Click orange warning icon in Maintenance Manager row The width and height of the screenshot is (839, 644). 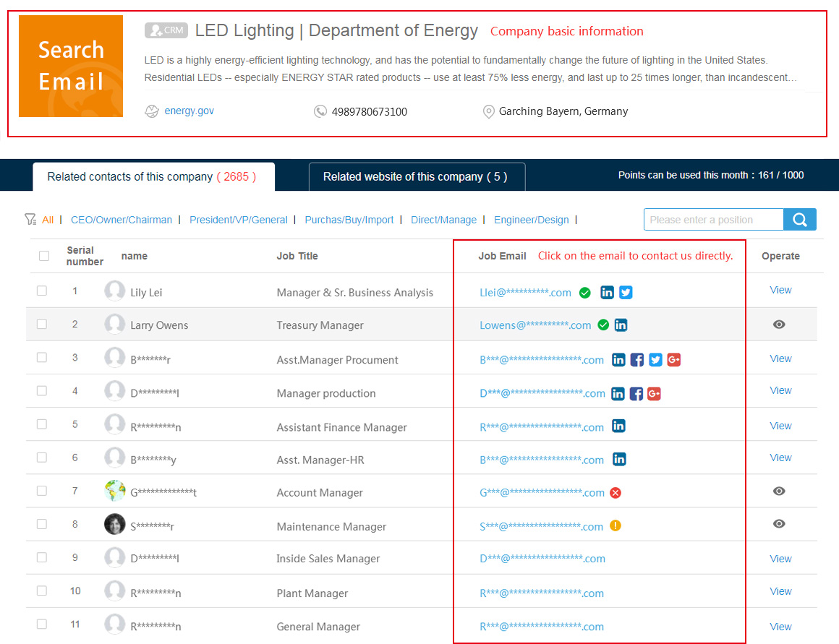click(x=616, y=525)
